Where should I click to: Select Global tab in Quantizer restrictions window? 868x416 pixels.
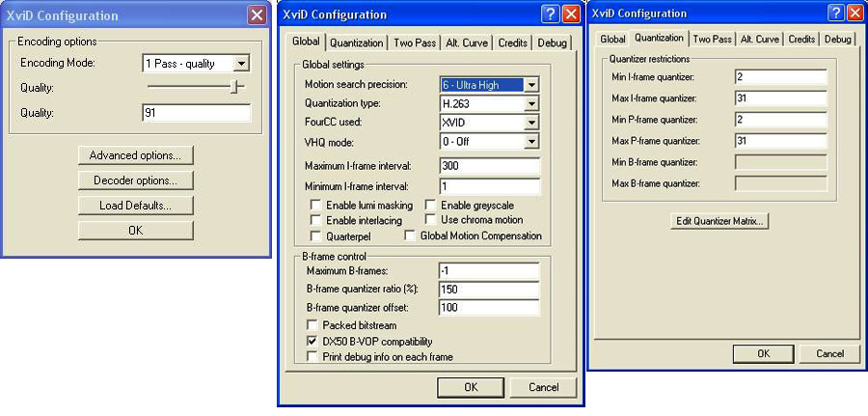(x=612, y=40)
